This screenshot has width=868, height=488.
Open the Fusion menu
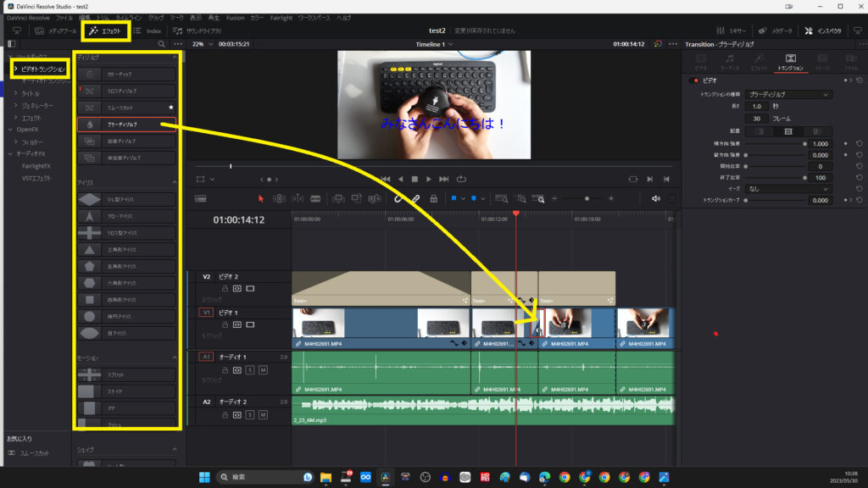tap(236, 18)
